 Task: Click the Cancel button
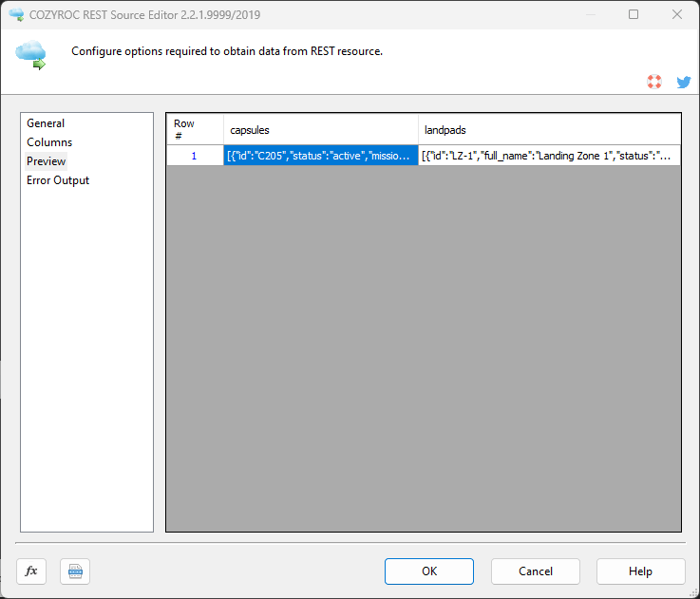pyautogui.click(x=536, y=571)
